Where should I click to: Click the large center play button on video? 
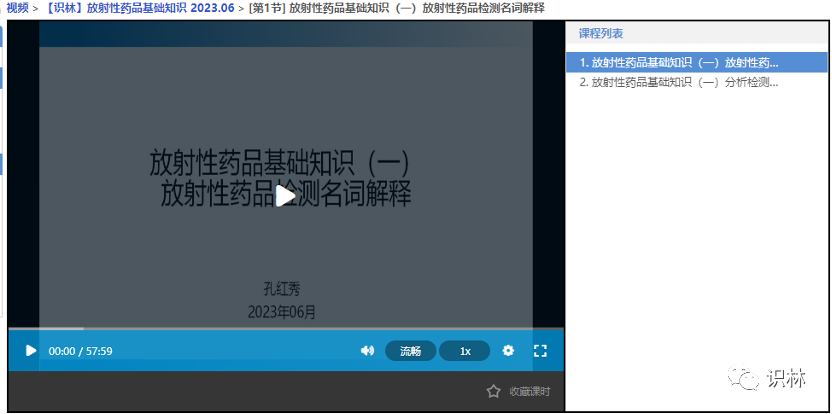pyautogui.click(x=286, y=197)
